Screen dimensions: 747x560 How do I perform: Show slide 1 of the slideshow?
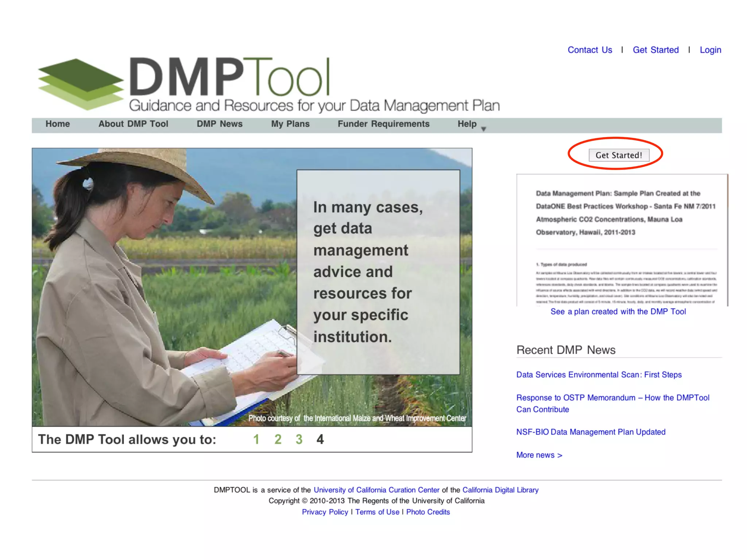click(256, 439)
